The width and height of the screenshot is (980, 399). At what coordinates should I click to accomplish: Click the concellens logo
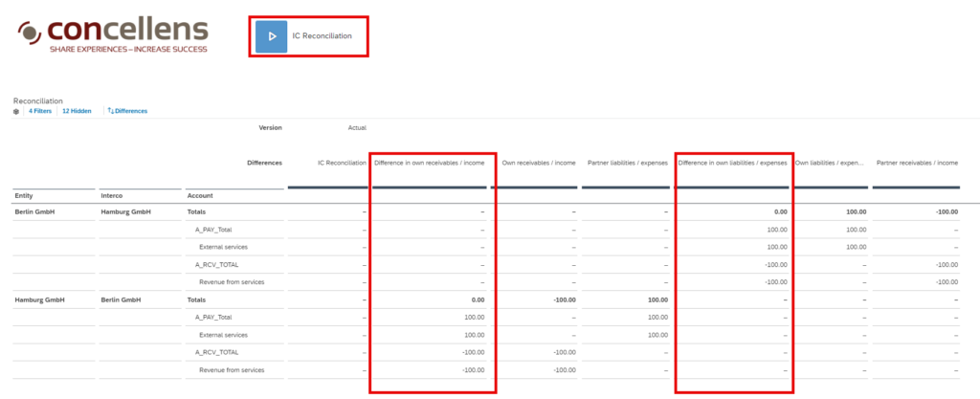click(x=113, y=33)
